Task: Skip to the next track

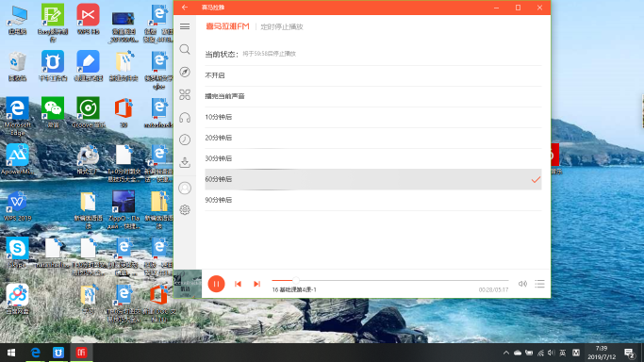Action: (256, 284)
